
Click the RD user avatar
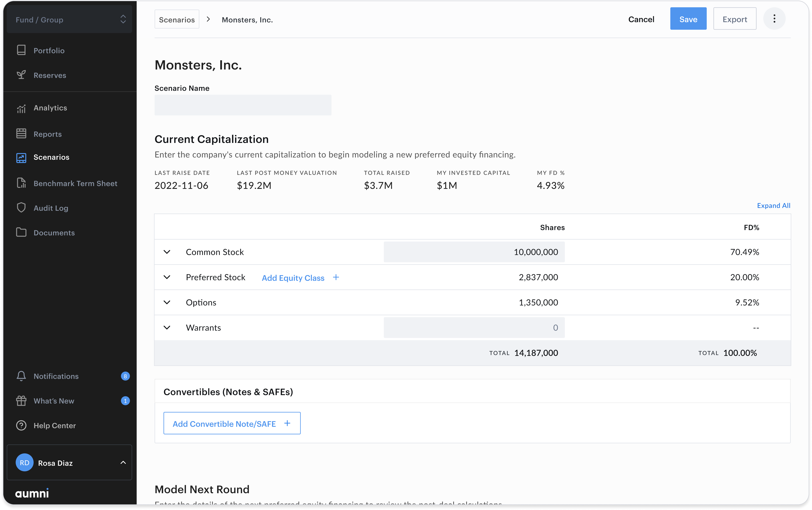[x=25, y=462]
